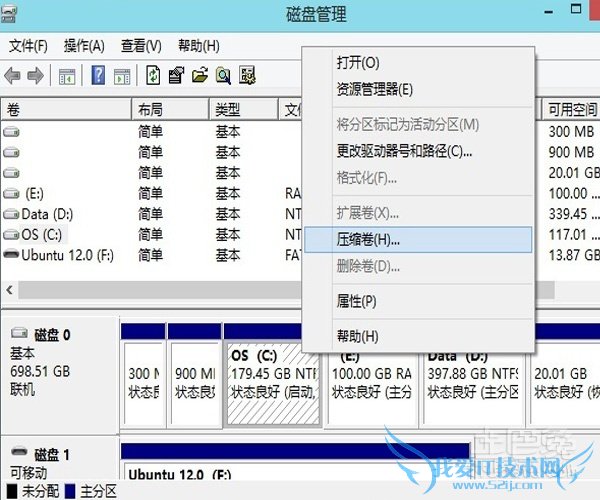This screenshot has height=500, width=600.
Task: Select 压缩卷(H)... to shrink volume
Action: (418, 240)
